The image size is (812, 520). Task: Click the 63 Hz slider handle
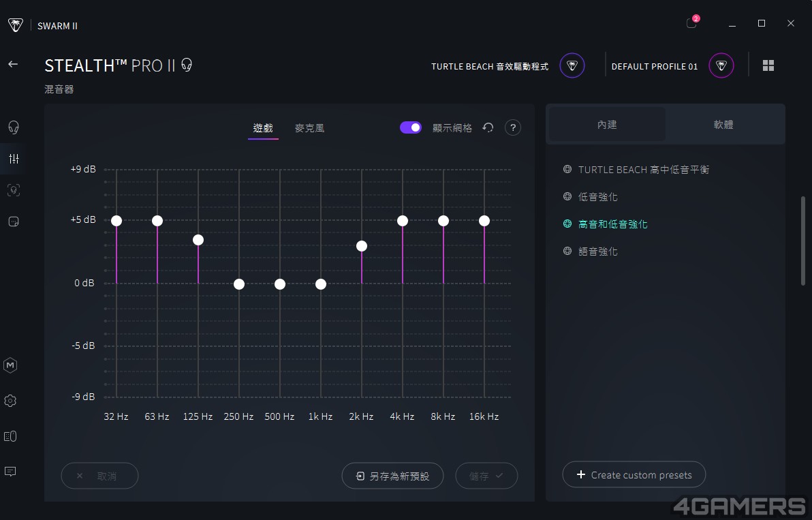click(157, 221)
